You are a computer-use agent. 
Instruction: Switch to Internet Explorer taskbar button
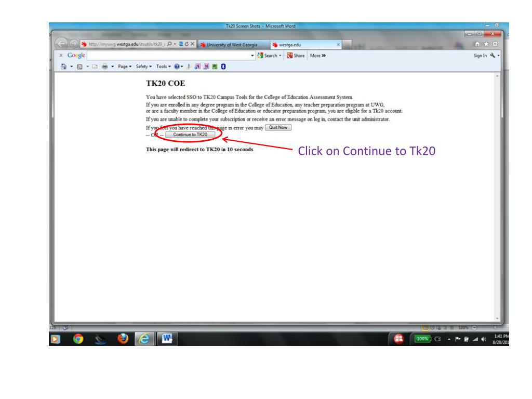click(x=145, y=339)
